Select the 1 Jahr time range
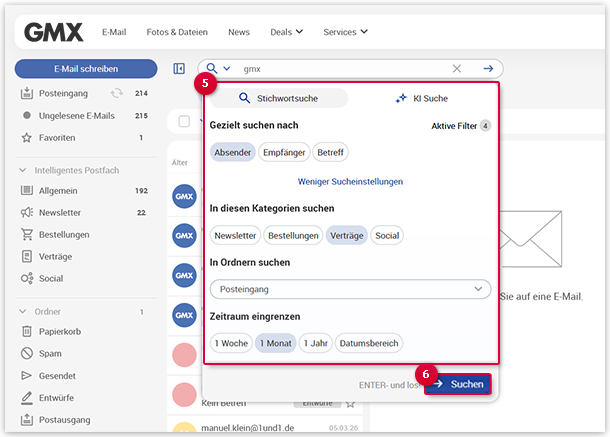This screenshot has height=437, width=610. coord(316,343)
